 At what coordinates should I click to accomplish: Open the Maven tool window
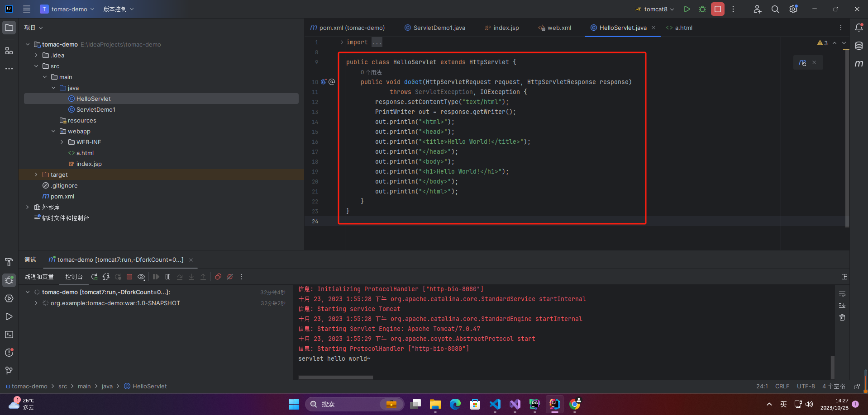pyautogui.click(x=859, y=64)
